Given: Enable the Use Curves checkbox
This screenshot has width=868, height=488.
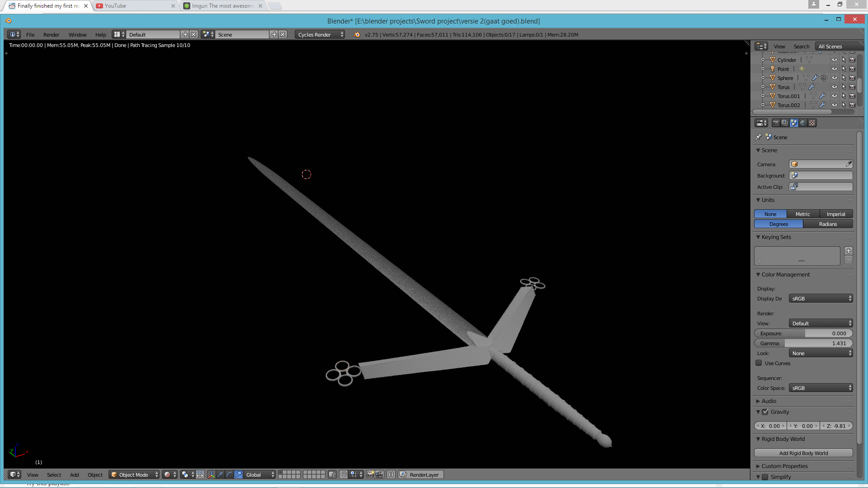Looking at the screenshot, I should coord(759,363).
